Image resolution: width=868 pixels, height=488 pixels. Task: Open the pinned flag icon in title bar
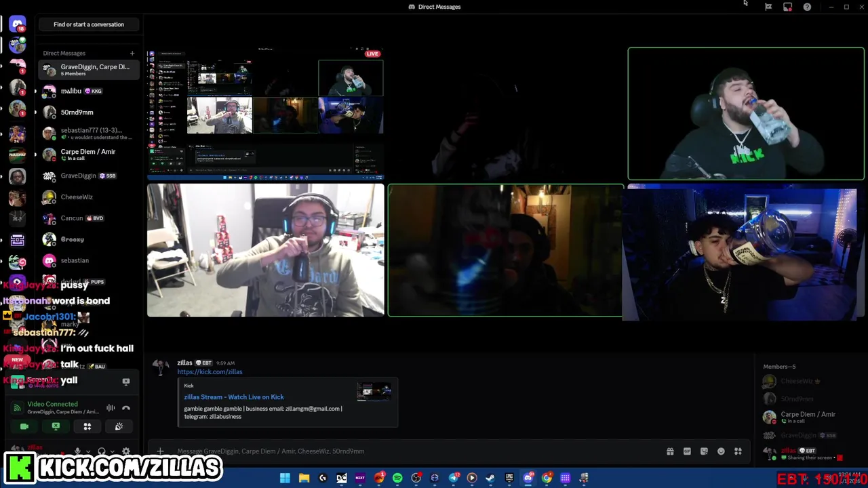(768, 7)
